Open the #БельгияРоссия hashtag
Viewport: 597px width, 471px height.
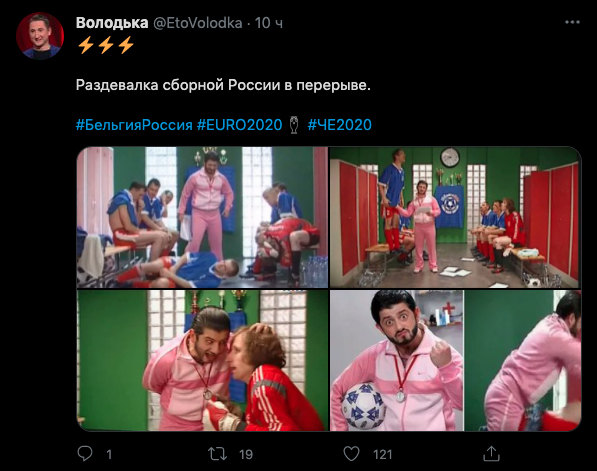pyautogui.click(x=134, y=125)
